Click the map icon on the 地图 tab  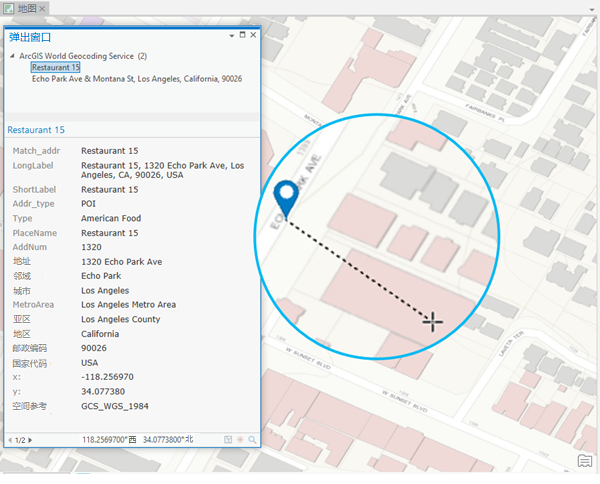[x=8, y=8]
